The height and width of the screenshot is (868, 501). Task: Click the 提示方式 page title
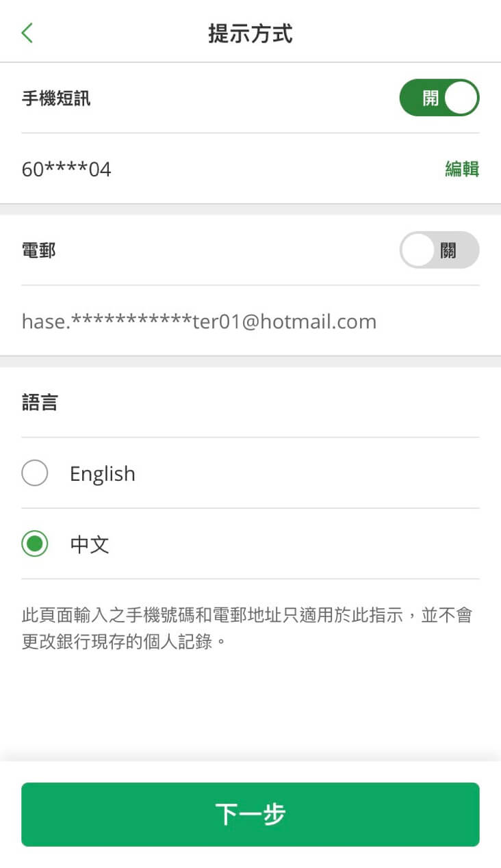(250, 33)
